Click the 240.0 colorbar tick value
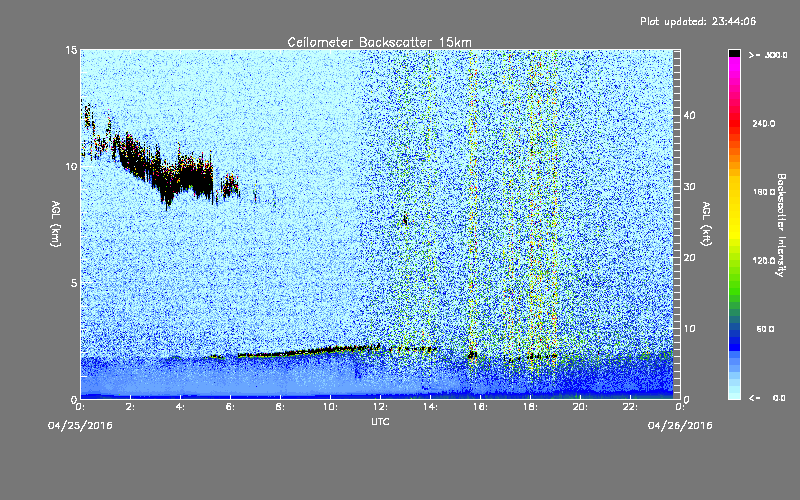800x500 pixels. coord(764,123)
